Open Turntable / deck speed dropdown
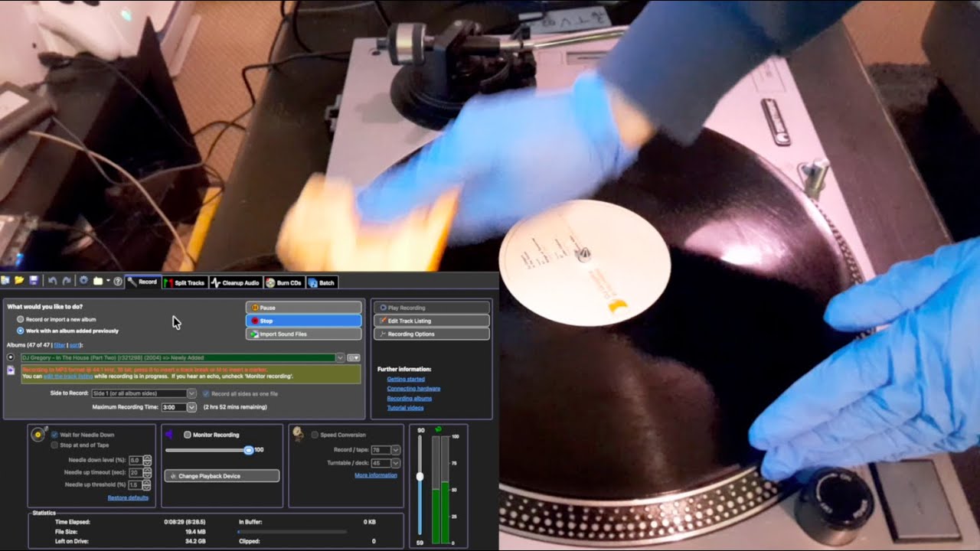 click(396, 463)
